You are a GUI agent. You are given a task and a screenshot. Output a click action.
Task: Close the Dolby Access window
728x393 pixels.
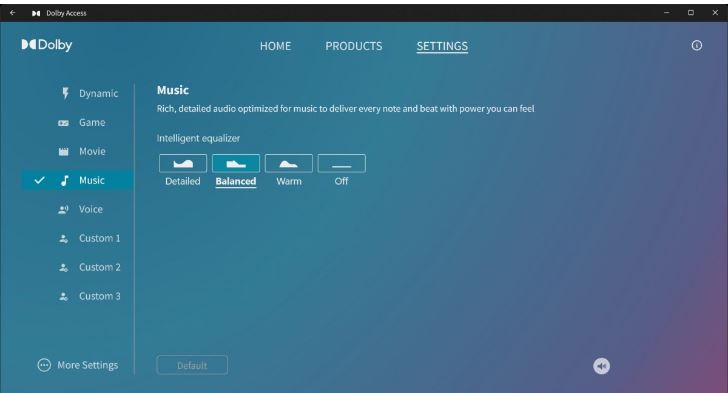[x=715, y=13]
